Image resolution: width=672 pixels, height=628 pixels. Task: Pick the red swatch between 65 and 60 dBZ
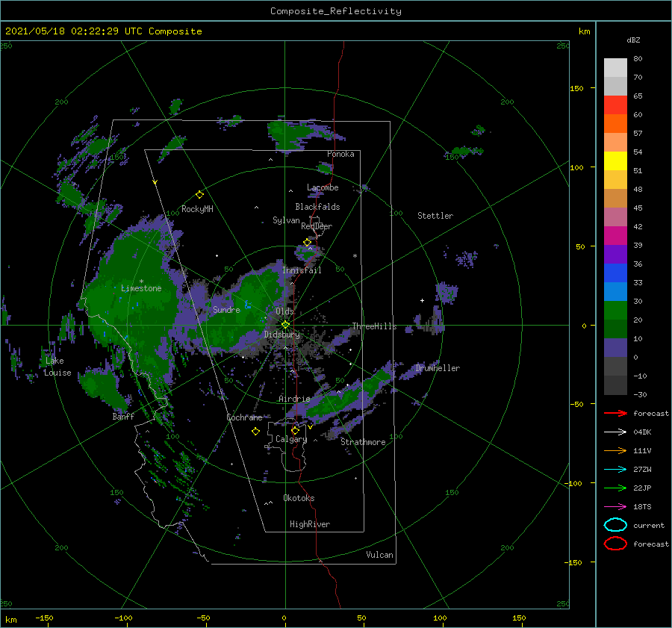pyautogui.click(x=615, y=105)
